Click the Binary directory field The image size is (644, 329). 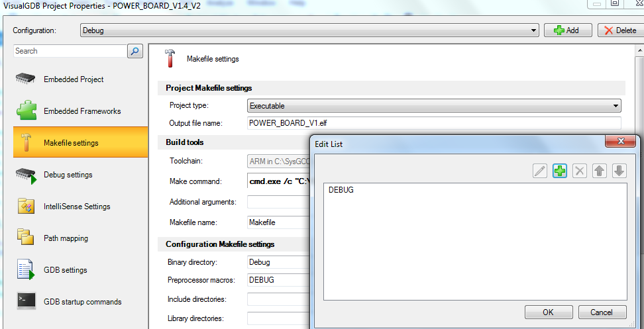pos(278,261)
